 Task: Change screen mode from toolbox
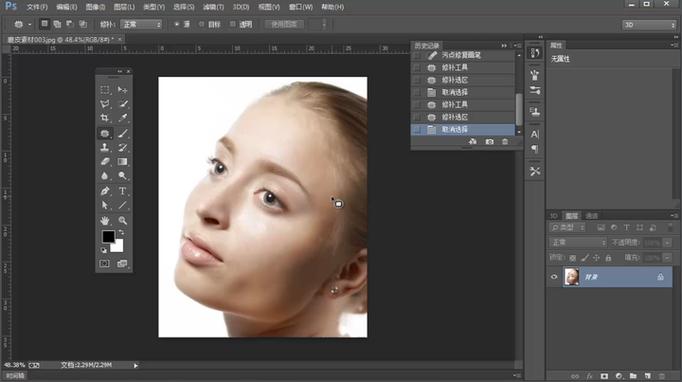122,264
